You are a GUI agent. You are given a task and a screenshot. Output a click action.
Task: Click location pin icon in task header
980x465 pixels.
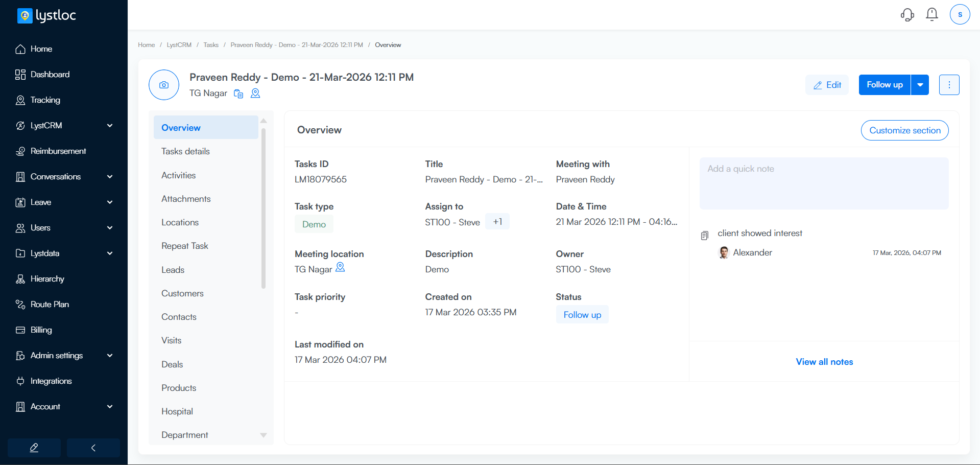pyautogui.click(x=255, y=94)
